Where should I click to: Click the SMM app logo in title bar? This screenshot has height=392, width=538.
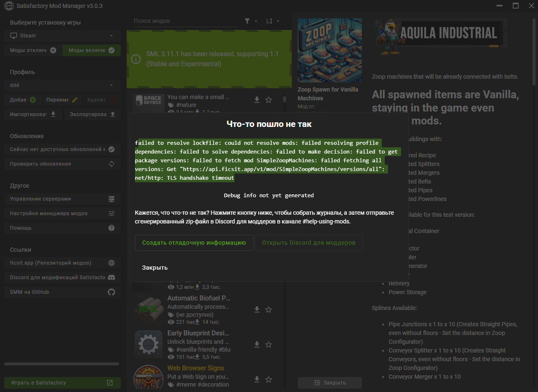coord(8,6)
